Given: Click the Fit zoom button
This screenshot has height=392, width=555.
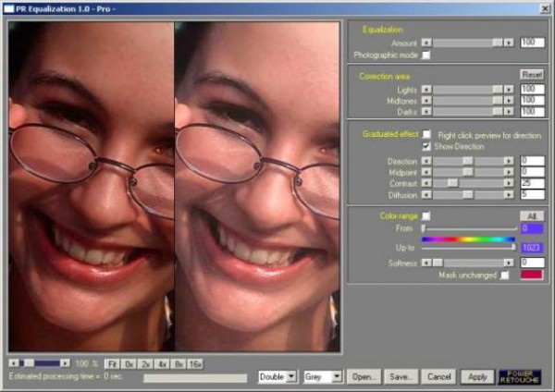Looking at the screenshot, I should [x=112, y=363].
